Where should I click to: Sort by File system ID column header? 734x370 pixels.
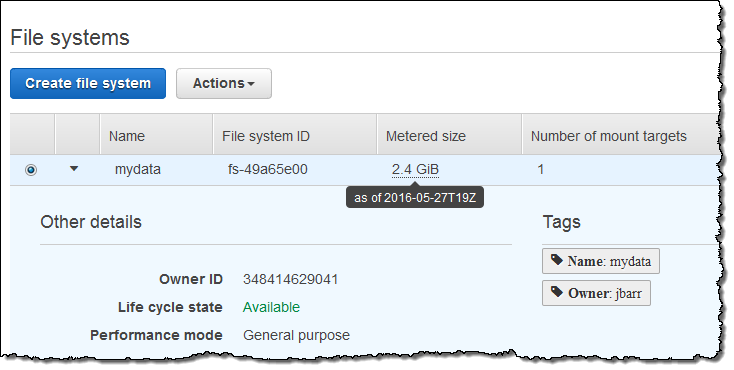tap(266, 136)
